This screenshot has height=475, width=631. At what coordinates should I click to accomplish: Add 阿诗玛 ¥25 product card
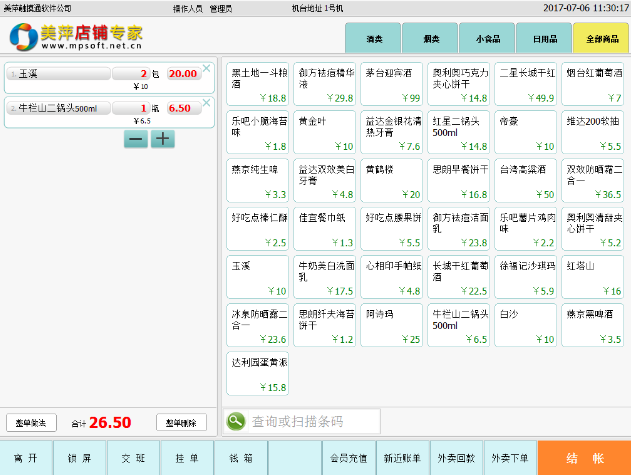click(392, 325)
